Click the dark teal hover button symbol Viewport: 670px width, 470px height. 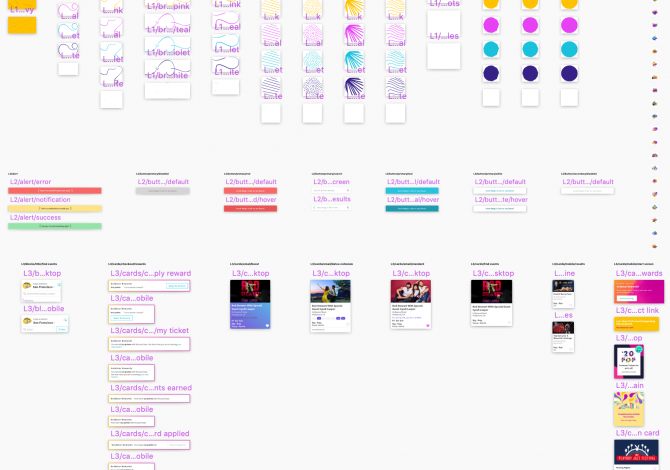(412, 209)
